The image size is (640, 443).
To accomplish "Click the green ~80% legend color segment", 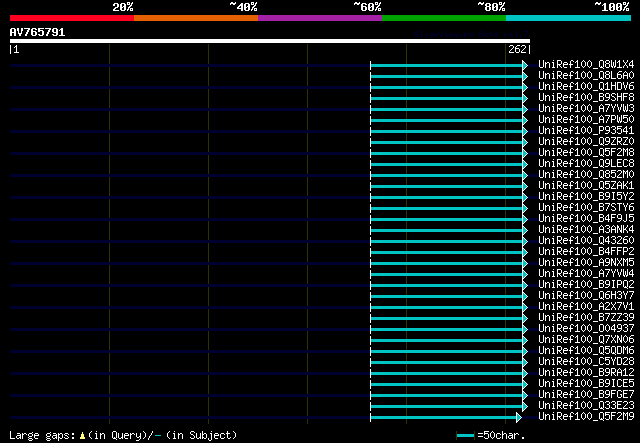I will [444, 18].
